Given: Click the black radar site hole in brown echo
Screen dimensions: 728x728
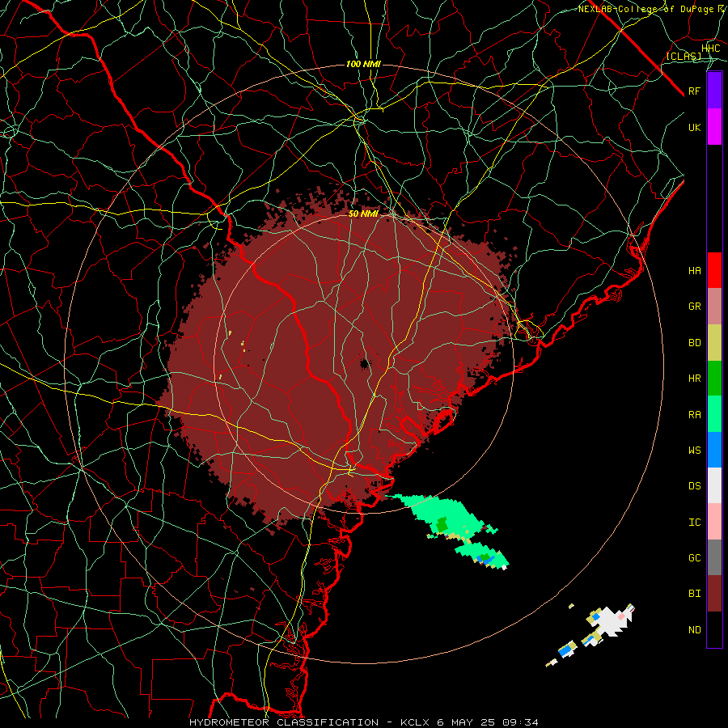Looking at the screenshot, I should (365, 364).
